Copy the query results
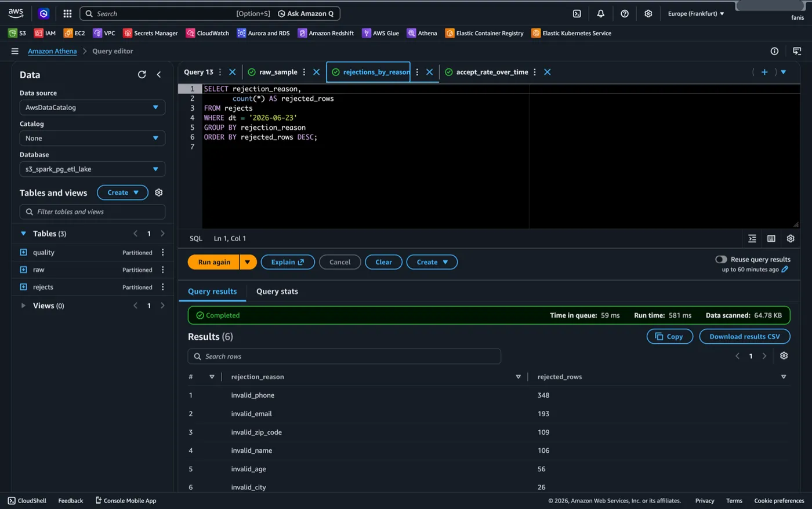The image size is (812, 509). [669, 336]
